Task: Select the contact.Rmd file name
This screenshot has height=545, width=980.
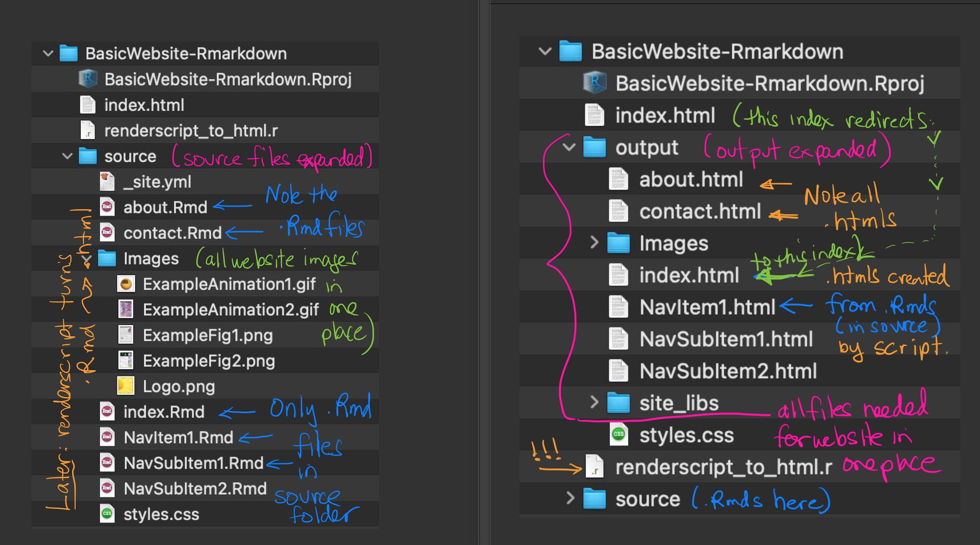Action: pyautogui.click(x=173, y=233)
